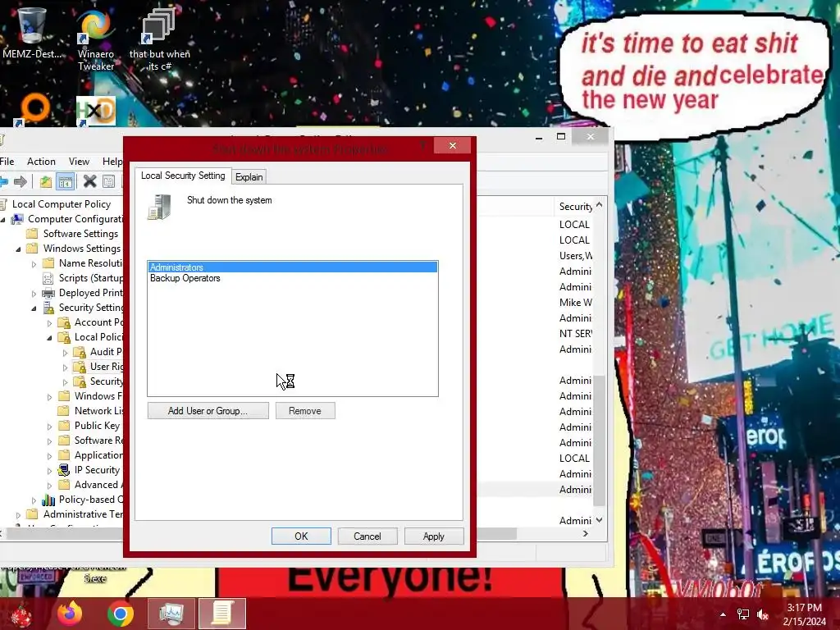Open the orange ring desktop shortcut
840x630 pixels.
[x=34, y=109]
